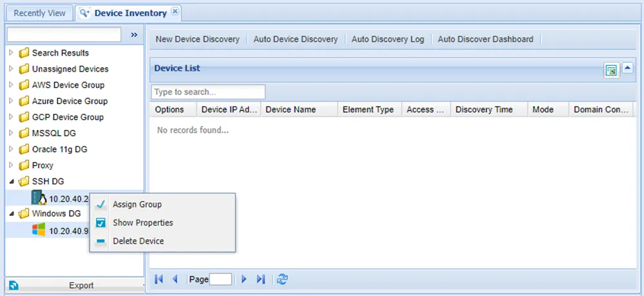Viewport: 644px width, 296px height.
Task: Select the Oracle 11g DG folder icon
Action: pos(25,149)
